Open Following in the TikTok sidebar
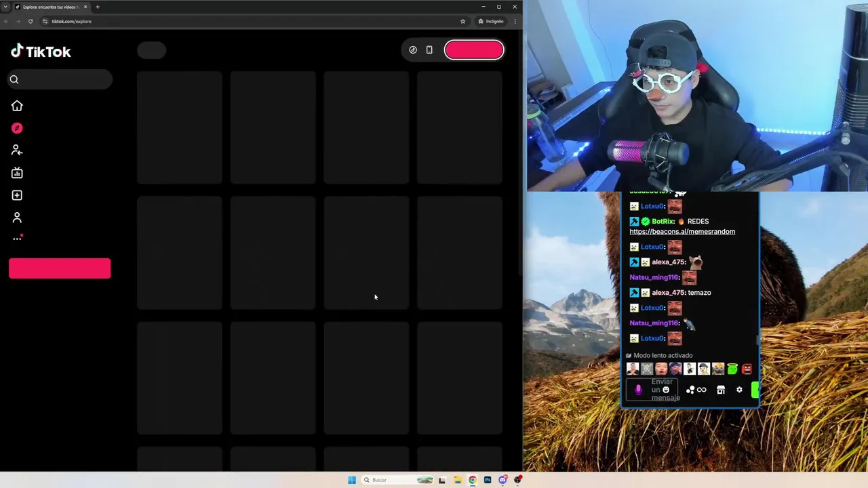The height and width of the screenshot is (488, 868). point(17,150)
